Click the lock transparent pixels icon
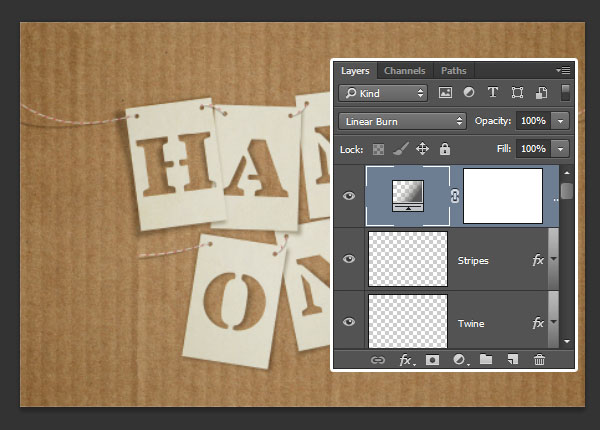Image resolution: width=600 pixels, height=430 pixels. [x=379, y=148]
